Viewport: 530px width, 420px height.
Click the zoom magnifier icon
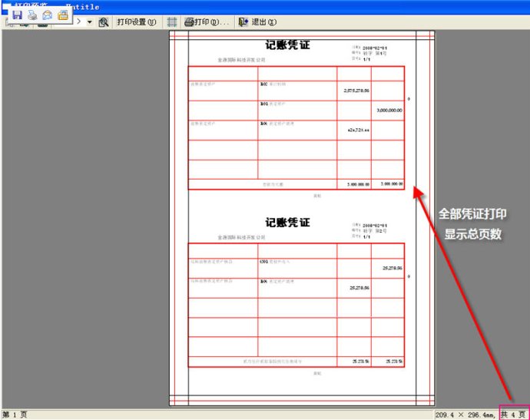click(x=104, y=22)
